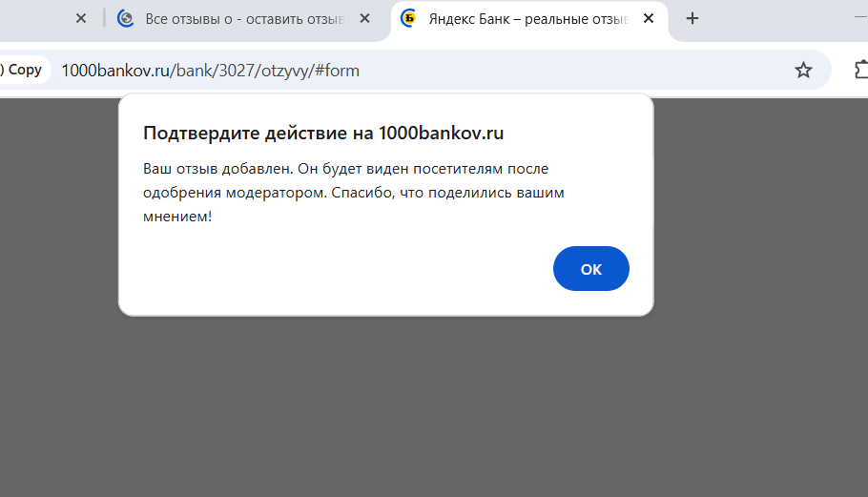The width and height of the screenshot is (868, 497).
Task: Click the OK button in the dialog
Action: click(x=590, y=269)
